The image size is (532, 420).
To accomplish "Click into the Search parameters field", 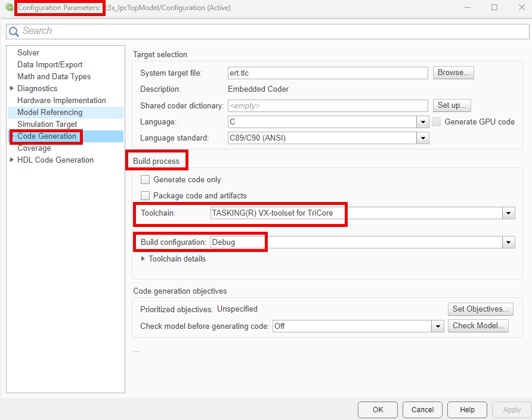I will 268,31.
